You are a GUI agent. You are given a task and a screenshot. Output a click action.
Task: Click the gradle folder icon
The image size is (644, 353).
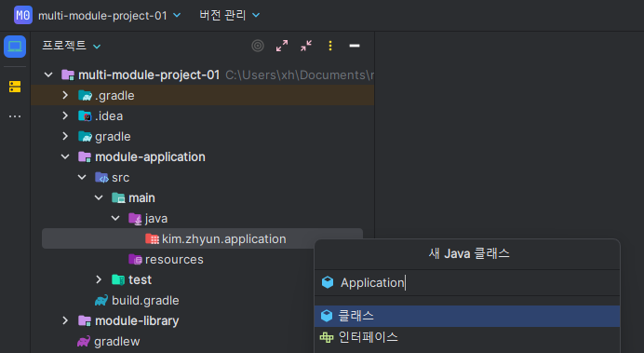(x=85, y=136)
